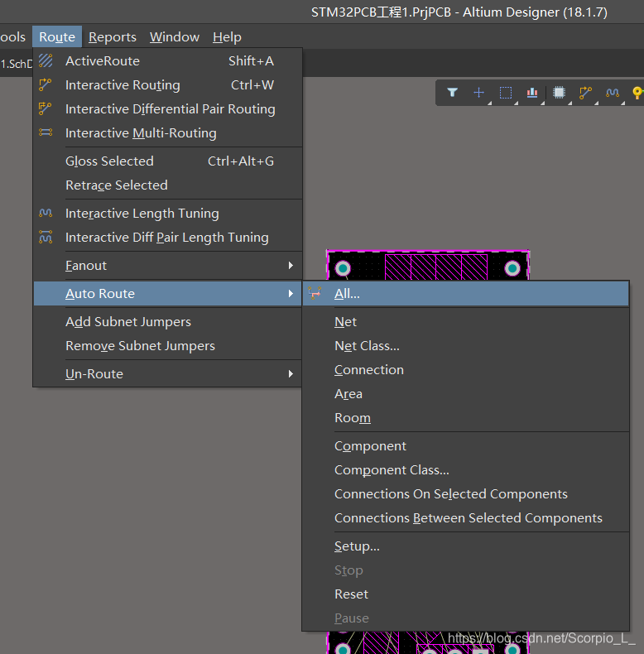644x654 pixels.
Task: Choose Net in Auto Route submenu
Action: coord(466,321)
